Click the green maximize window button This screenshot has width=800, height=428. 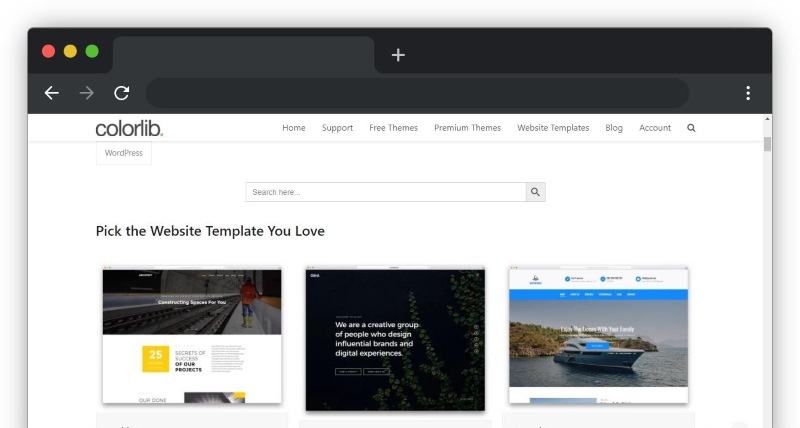coord(92,51)
